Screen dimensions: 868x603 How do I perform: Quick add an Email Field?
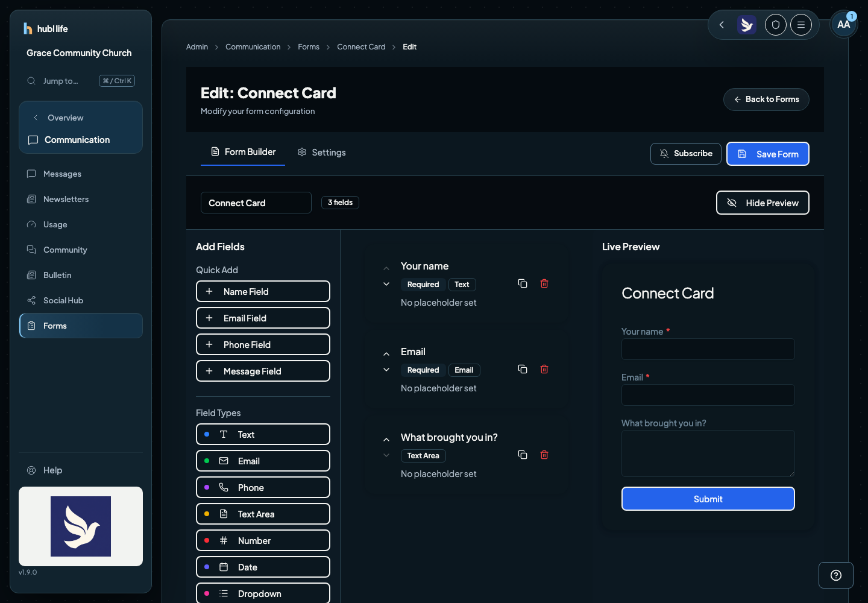[x=263, y=318]
